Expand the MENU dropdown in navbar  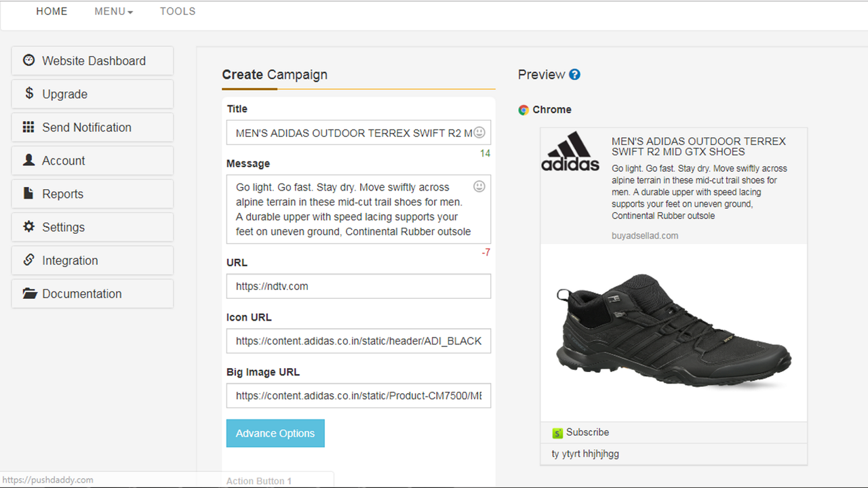(114, 12)
